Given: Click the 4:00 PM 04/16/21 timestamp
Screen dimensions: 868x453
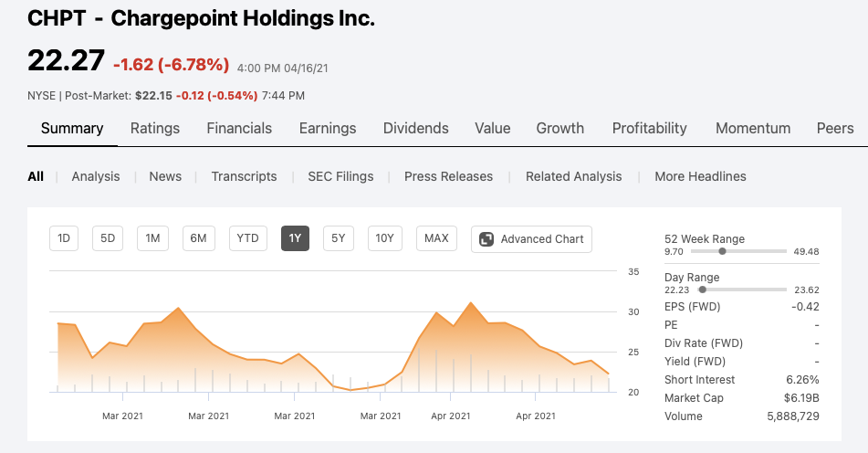Looking at the screenshot, I should [282, 68].
